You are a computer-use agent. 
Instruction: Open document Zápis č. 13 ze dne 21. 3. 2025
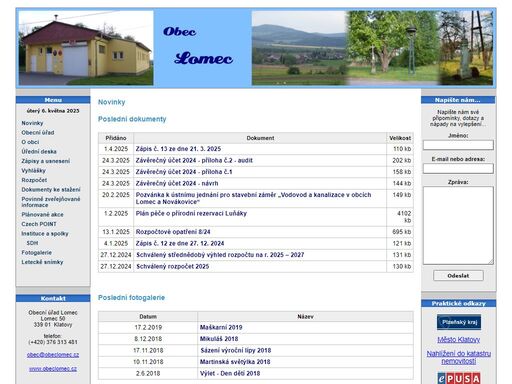tap(178, 149)
